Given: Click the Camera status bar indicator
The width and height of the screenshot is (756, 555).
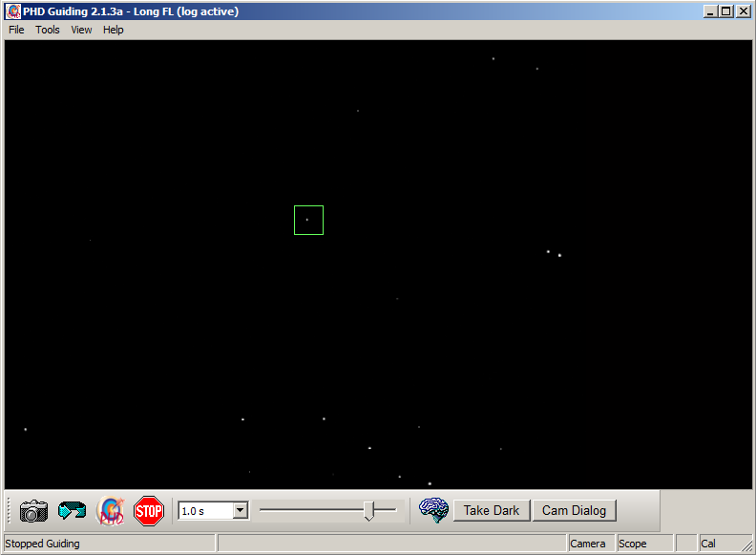Looking at the screenshot, I should tap(588, 544).
